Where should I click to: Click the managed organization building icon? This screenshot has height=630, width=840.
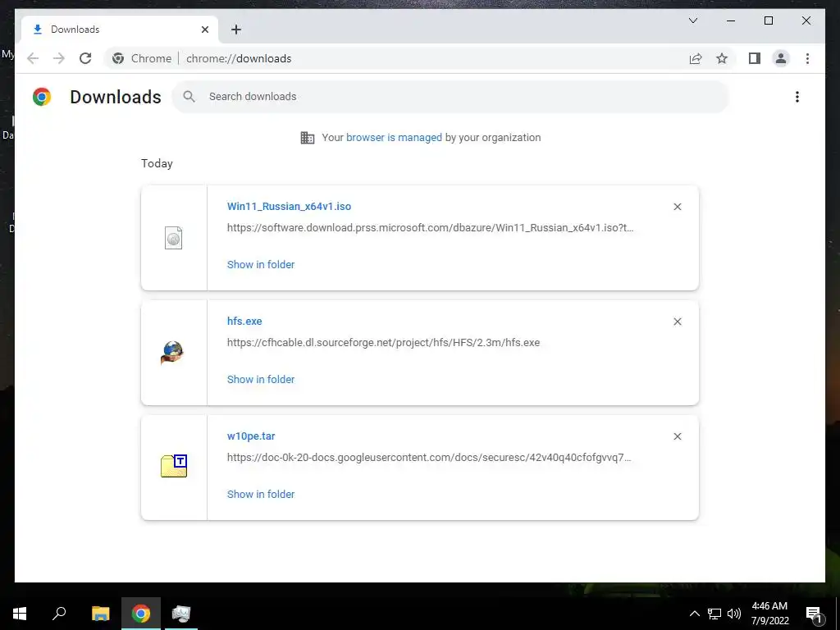(x=308, y=138)
